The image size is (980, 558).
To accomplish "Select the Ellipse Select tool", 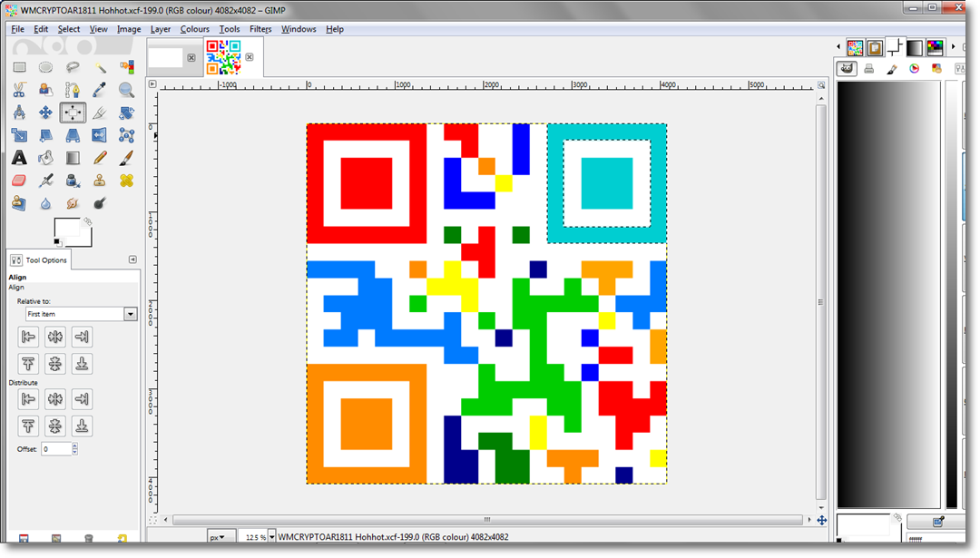I will (45, 67).
